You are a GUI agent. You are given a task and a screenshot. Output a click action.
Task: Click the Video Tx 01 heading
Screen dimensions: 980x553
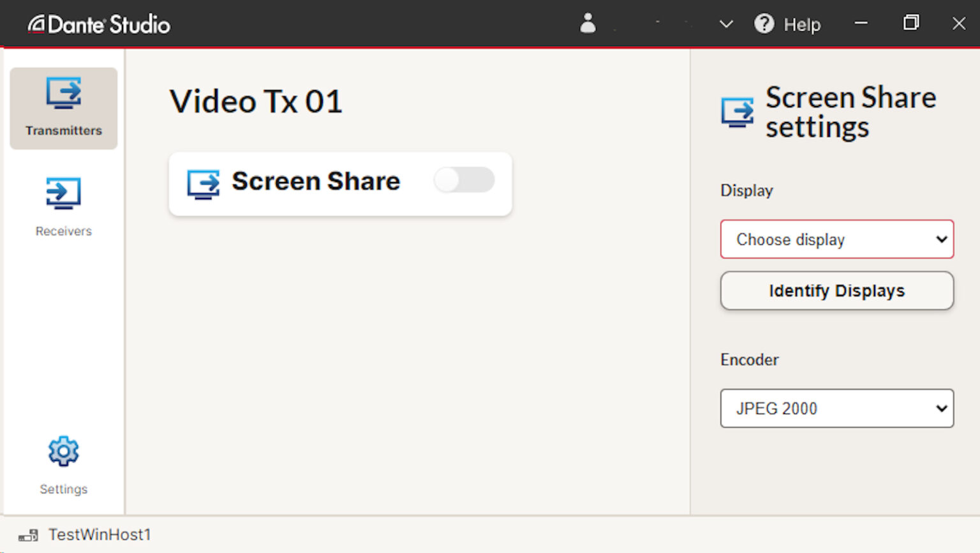pos(256,102)
